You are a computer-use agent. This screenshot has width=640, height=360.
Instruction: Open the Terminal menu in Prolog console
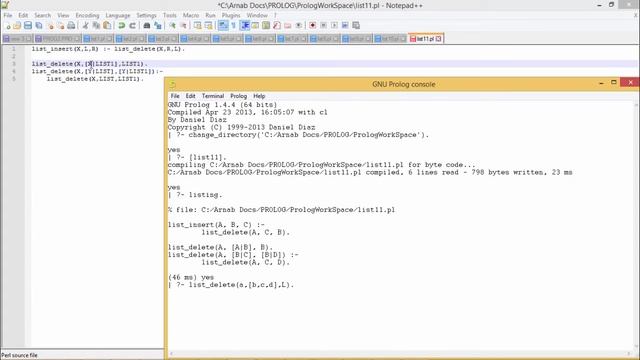tap(213, 96)
